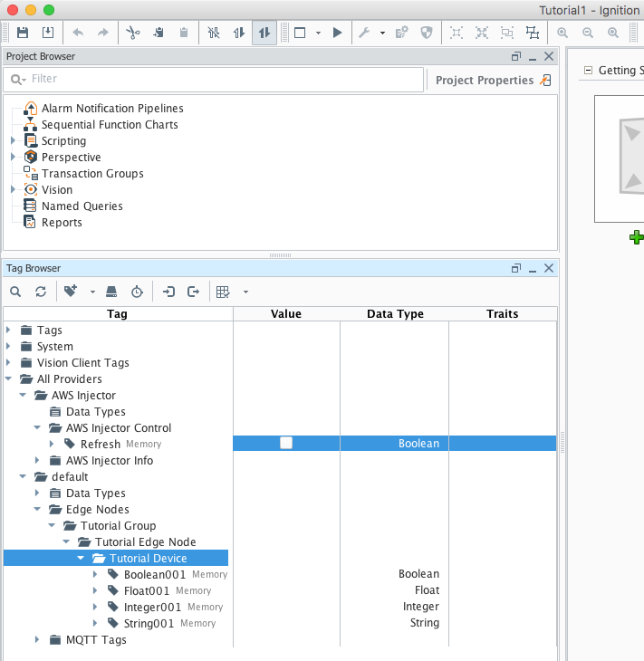Click the Play preview mode icon

point(337,33)
